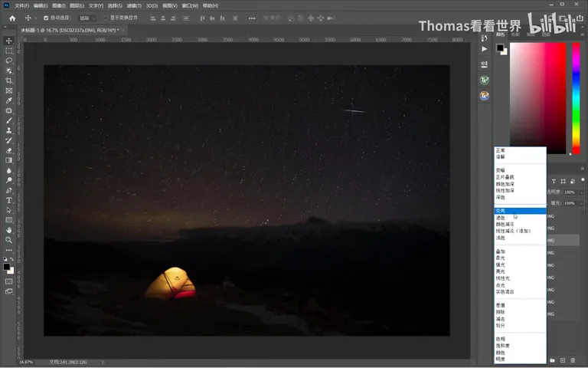Select the History Brush tool
588x368 pixels.
9,140
